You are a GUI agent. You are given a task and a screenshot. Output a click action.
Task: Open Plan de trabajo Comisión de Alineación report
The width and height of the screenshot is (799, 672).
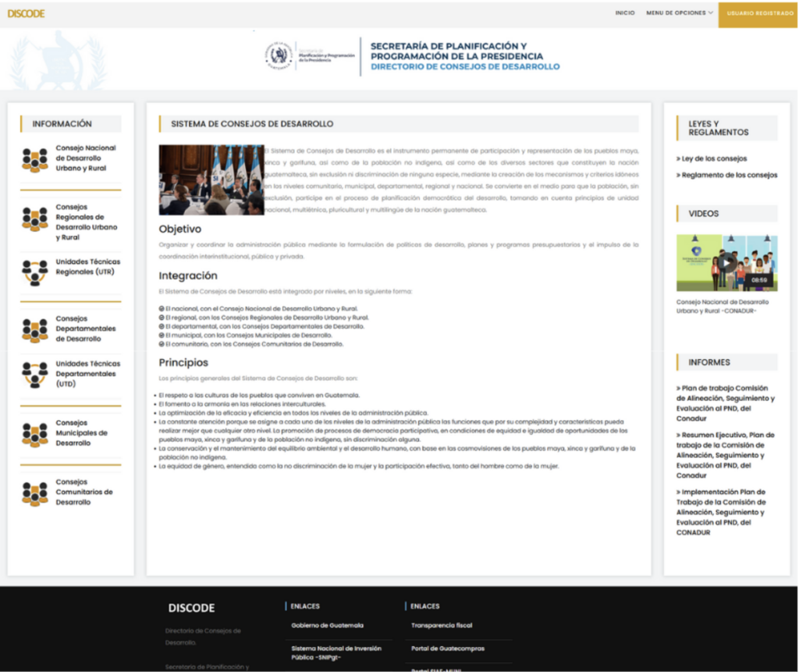point(726,404)
